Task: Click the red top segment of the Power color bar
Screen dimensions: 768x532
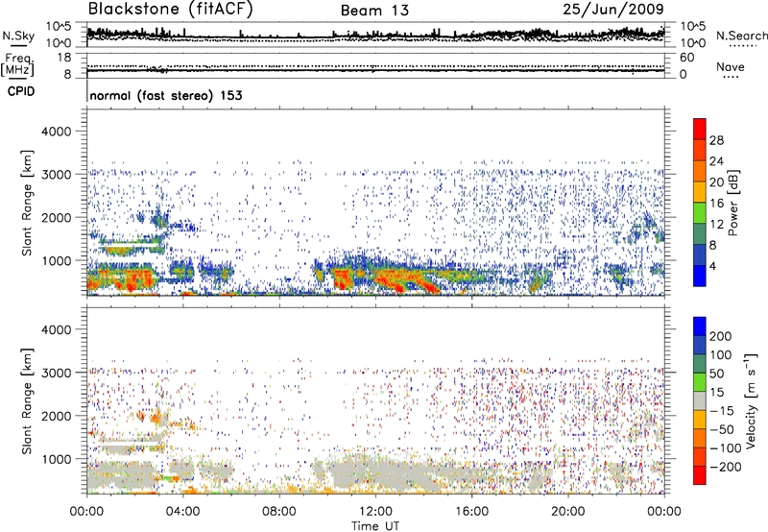Action: (700, 129)
